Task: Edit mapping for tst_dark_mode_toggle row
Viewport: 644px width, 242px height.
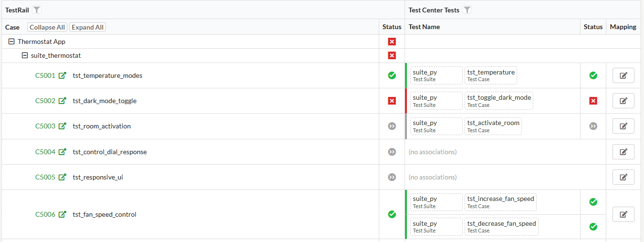Action: tap(623, 101)
